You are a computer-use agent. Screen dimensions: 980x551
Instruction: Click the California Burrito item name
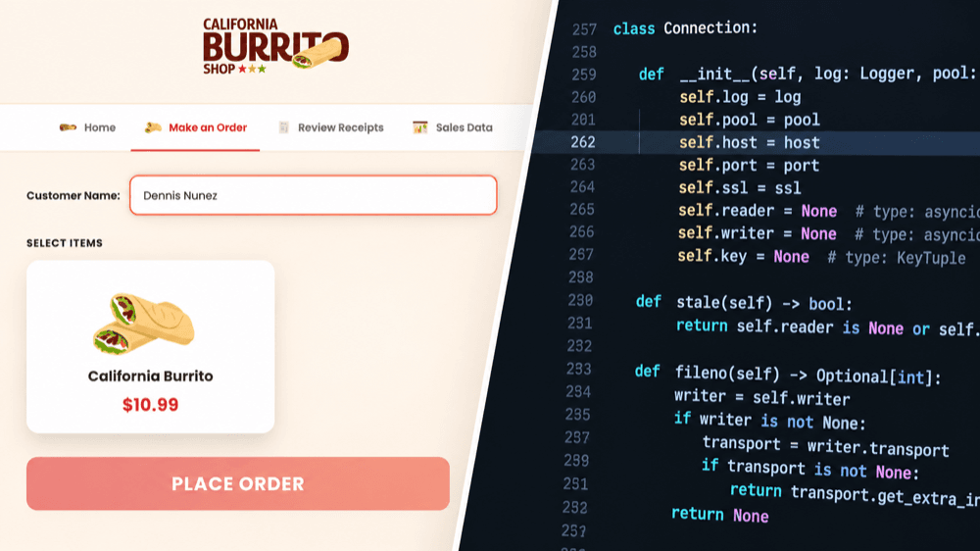tap(151, 376)
